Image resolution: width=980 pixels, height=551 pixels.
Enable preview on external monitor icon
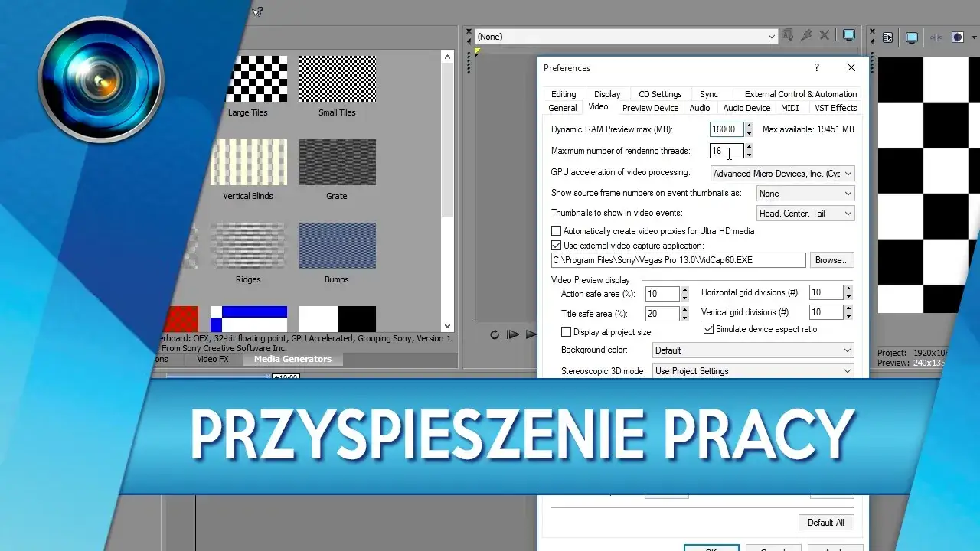coord(848,36)
